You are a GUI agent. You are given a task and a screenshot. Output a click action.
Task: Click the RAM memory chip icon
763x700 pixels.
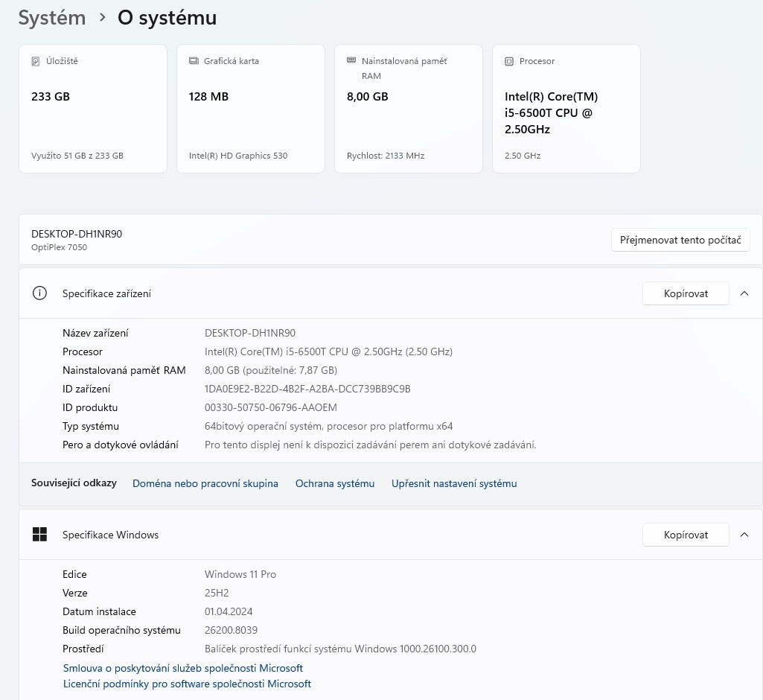pyautogui.click(x=351, y=60)
